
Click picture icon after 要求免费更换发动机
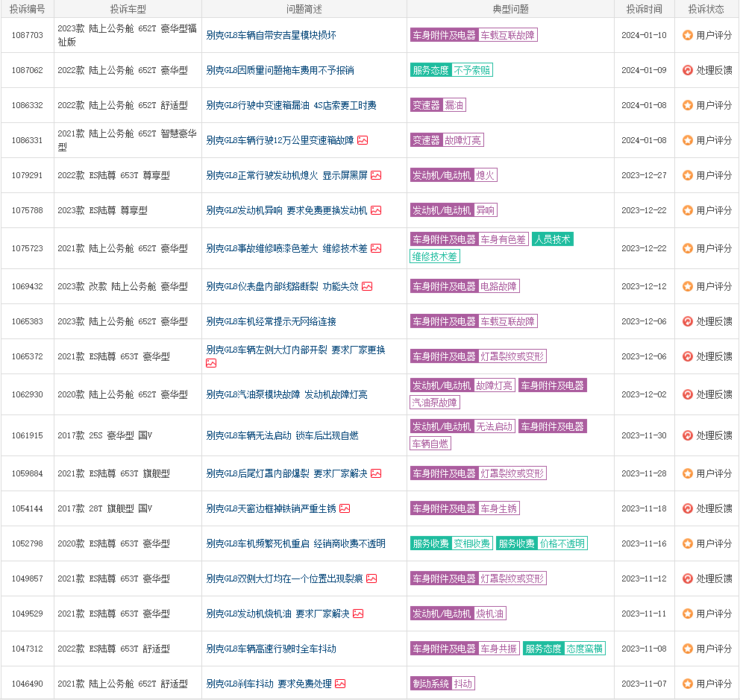(x=376, y=210)
